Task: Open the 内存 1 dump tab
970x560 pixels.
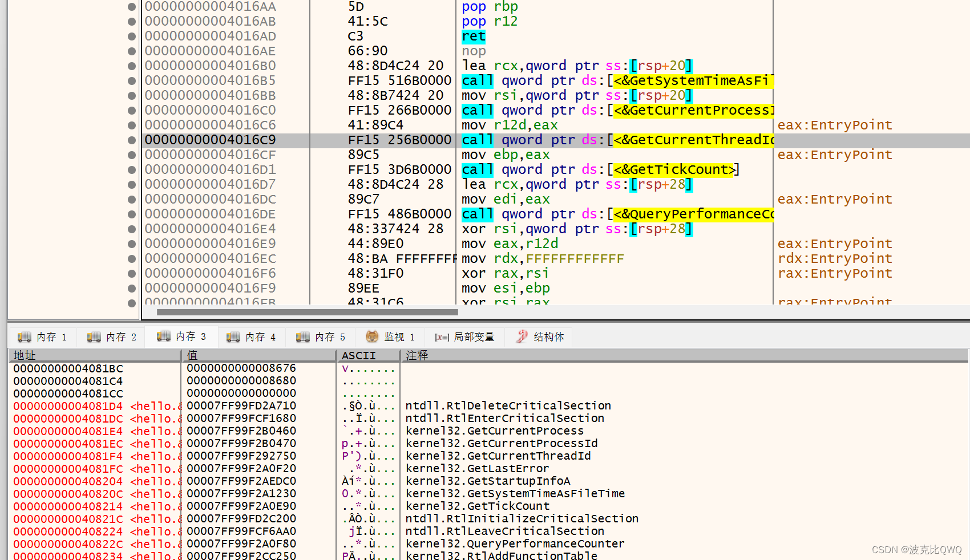Action: tap(42, 337)
